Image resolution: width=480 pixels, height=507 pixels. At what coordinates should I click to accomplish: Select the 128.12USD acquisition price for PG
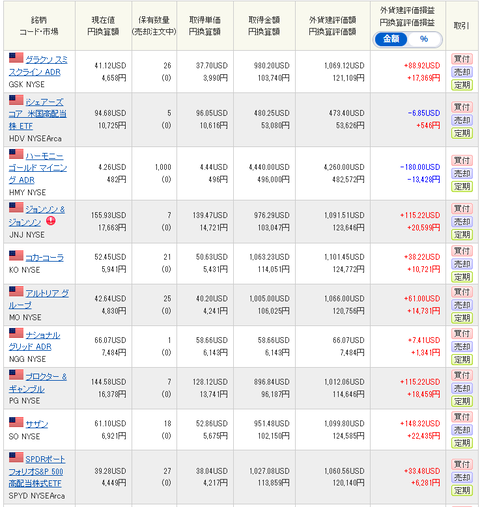pos(210,382)
